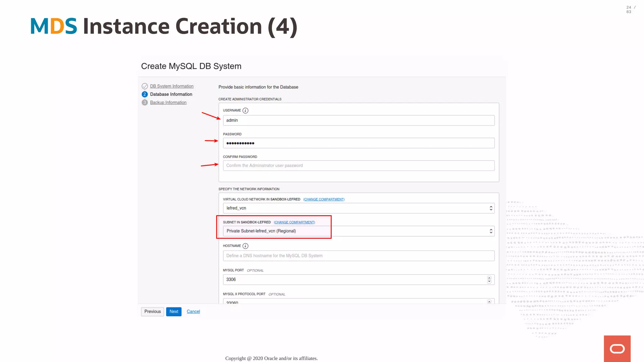Viewport: 644px width, 362px height.
Task: Click the Next button
Action: 174,311
